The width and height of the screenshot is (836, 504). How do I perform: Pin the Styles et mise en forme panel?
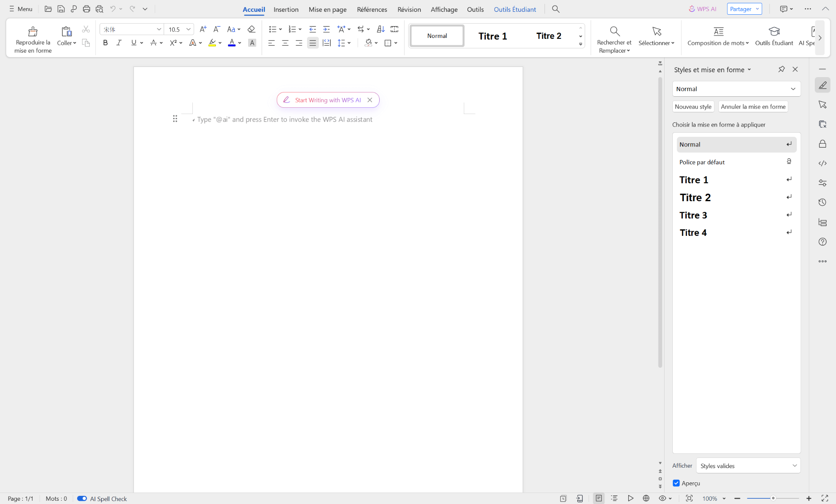click(781, 69)
